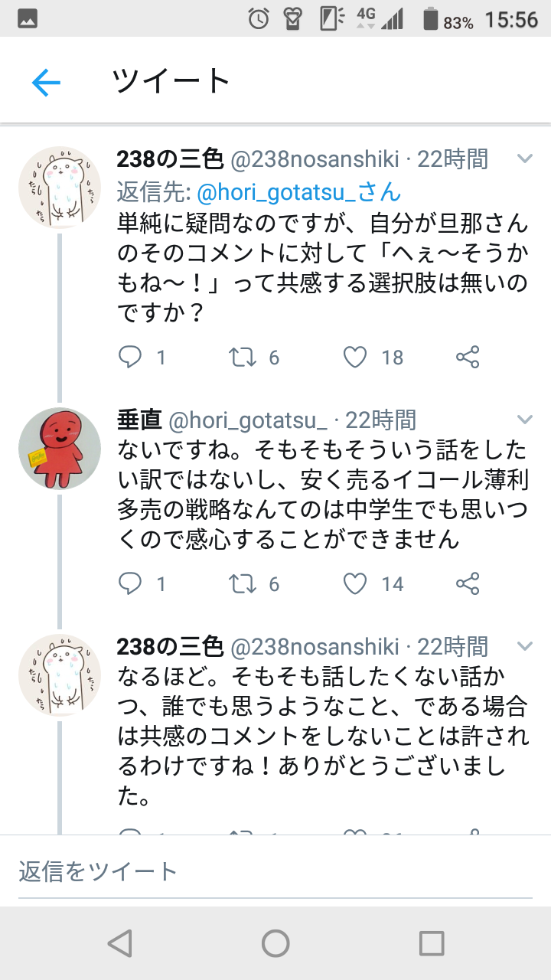
Task: Like the tweet with 14 likes
Action: click(x=355, y=584)
